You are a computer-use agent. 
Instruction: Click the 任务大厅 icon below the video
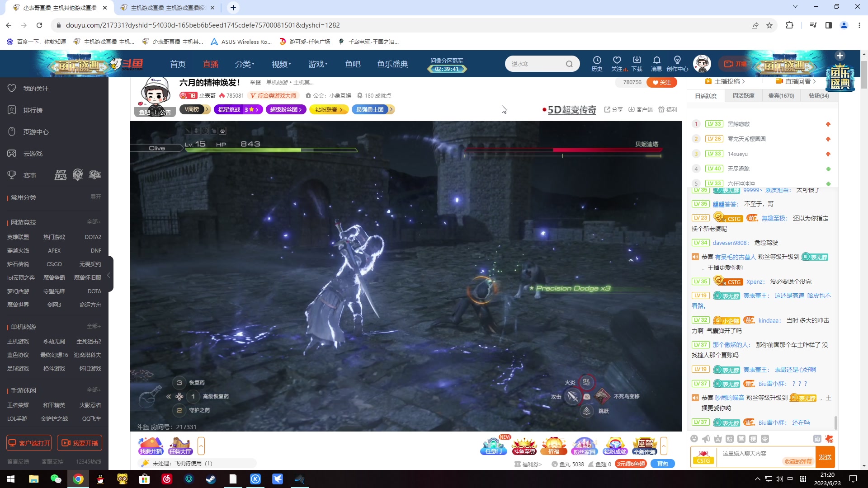[180, 446]
